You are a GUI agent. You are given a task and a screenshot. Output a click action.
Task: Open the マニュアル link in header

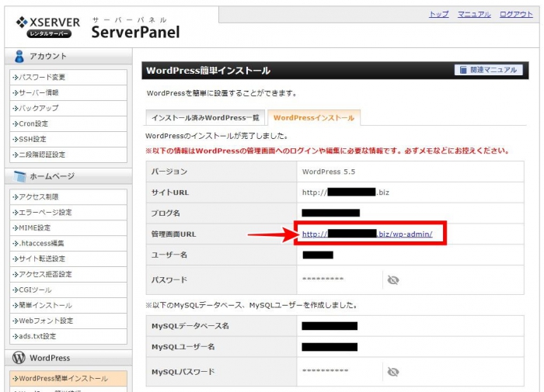point(474,14)
